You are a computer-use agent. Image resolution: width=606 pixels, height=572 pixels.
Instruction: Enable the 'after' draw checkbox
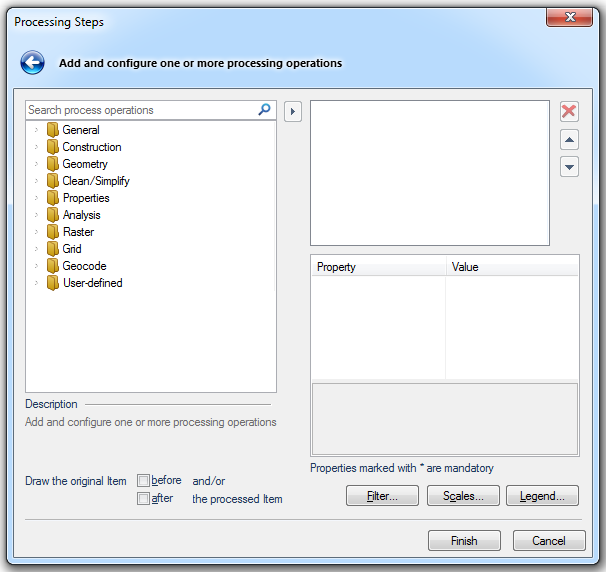144,499
